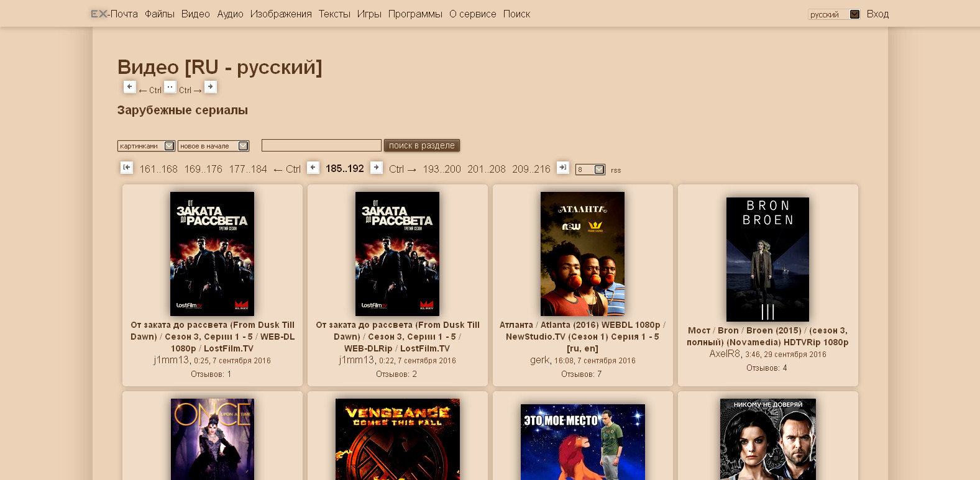Screen dimensions: 980x480
Task: Open Программы in the top menu
Action: pos(415,14)
